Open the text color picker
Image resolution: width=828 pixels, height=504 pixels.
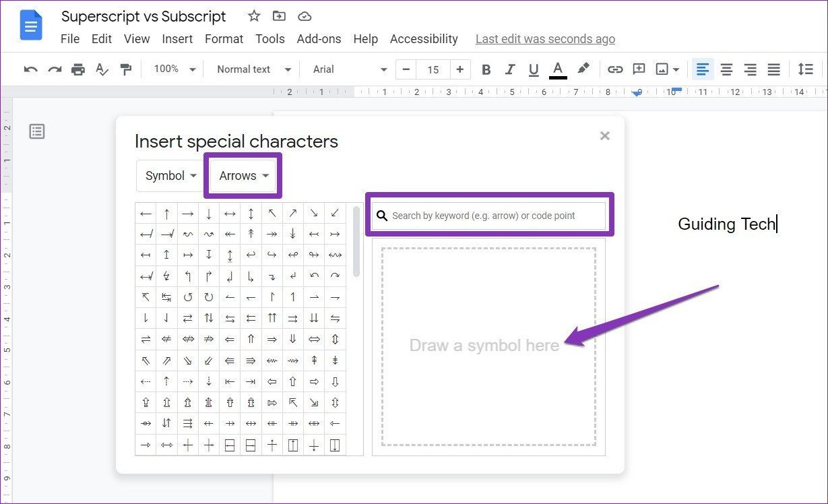(558, 69)
